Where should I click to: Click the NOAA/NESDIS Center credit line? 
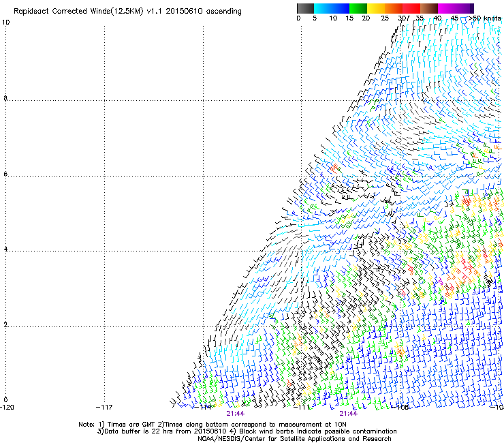click(x=294, y=439)
